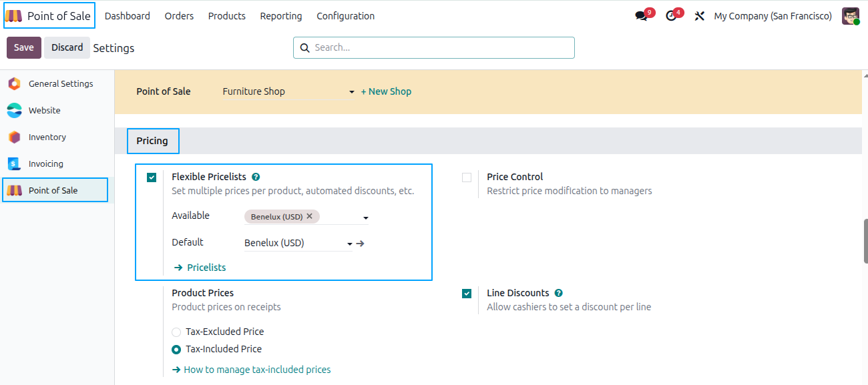Image resolution: width=868 pixels, height=385 pixels.
Task: Click the Discard button
Action: pos(67,48)
